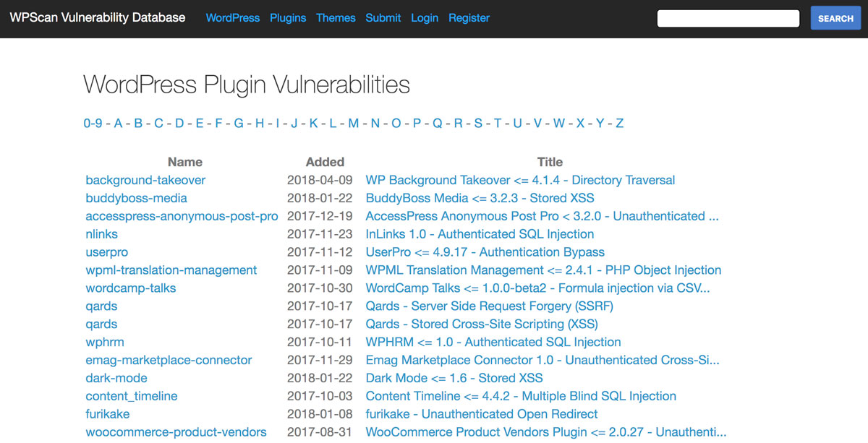The image size is (868, 443).
Task: Click the blue SEARCH button
Action: 835,19
